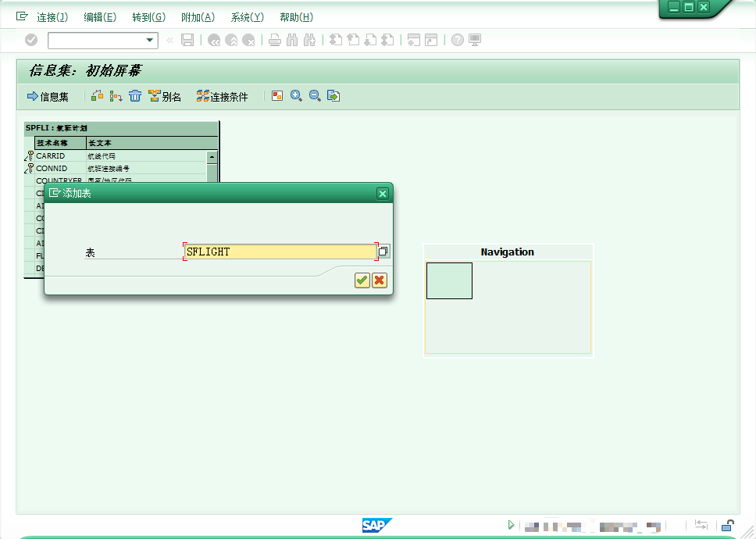Open the 系统(Y) menu
Viewport: 756px width, 539px height.
click(x=247, y=17)
